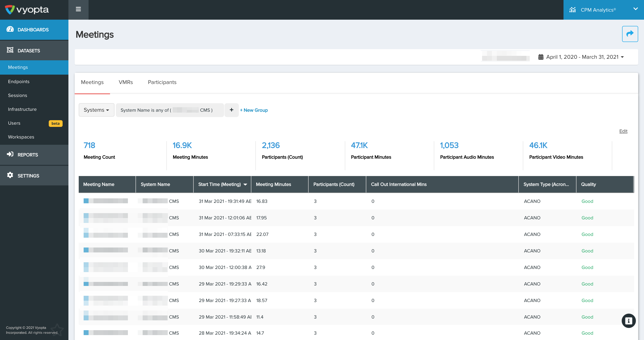Click the Vyopta logo

(27, 9)
